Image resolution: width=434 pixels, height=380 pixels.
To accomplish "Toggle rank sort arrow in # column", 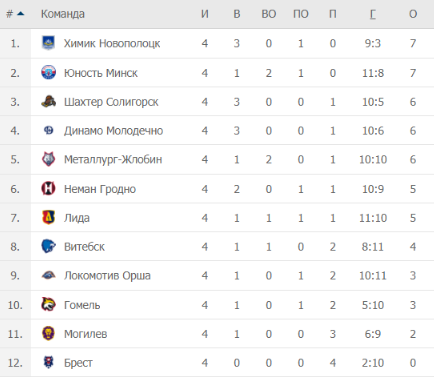I will pyautogui.click(x=21, y=14).
